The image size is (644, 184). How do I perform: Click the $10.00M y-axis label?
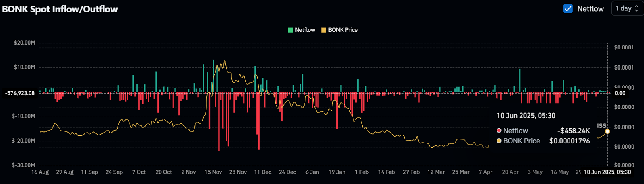25,67
